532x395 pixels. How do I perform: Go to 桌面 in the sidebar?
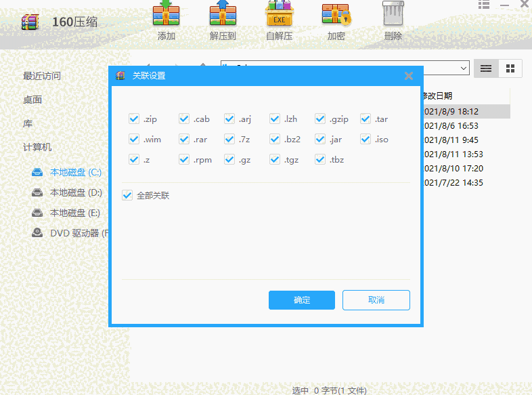pyautogui.click(x=32, y=100)
